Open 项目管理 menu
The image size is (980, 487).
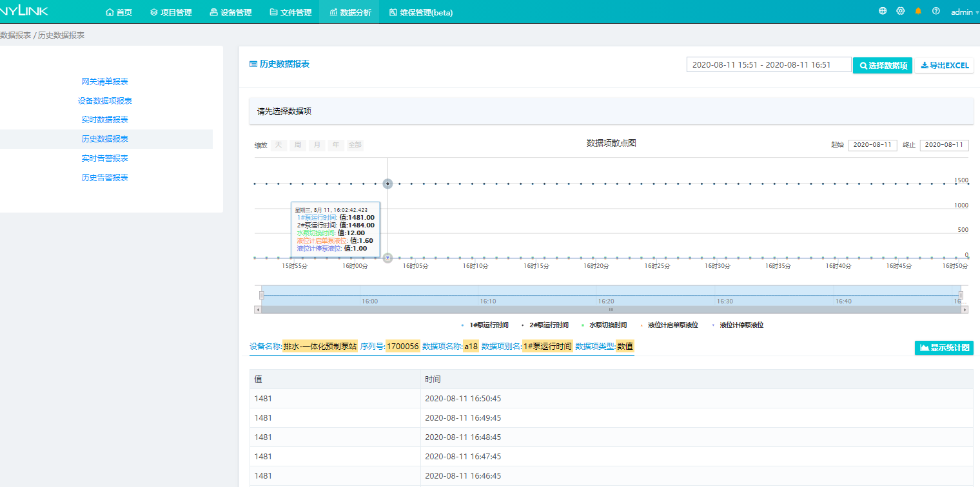point(171,12)
